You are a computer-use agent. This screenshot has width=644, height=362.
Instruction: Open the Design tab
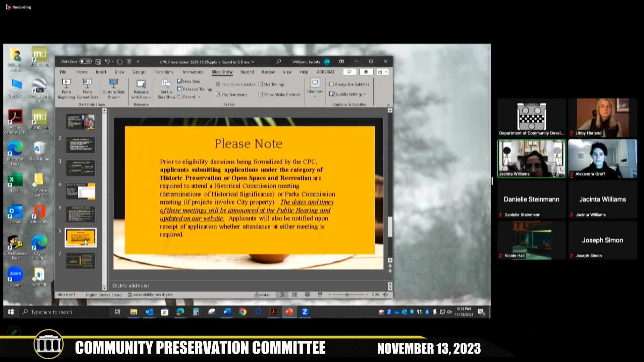(139, 72)
